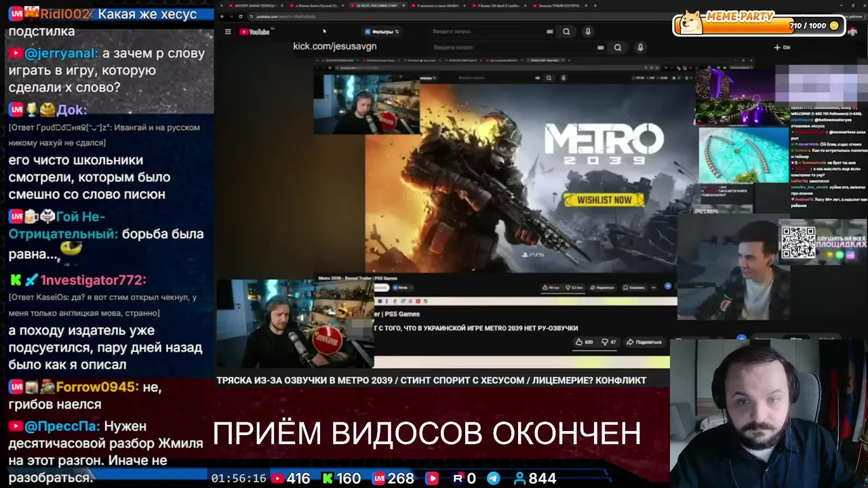Click the doge icon on Meme Party bar
This screenshot has width=868, height=488.
point(691,22)
